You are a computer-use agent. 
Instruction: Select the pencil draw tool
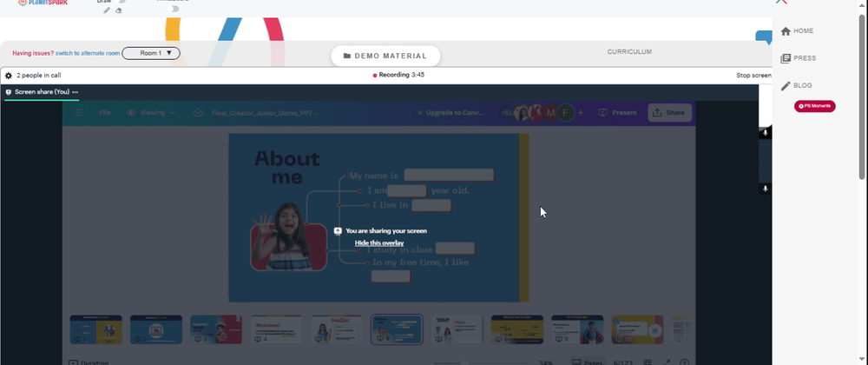click(108, 10)
